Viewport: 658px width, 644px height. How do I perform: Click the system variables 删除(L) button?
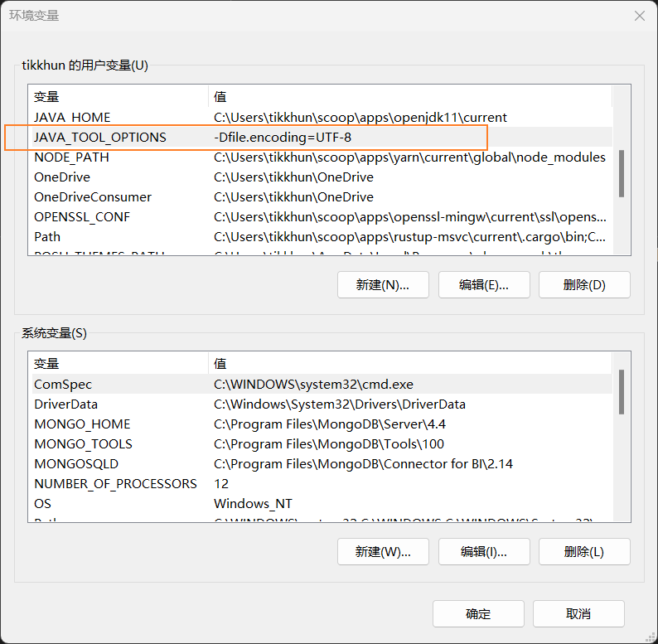tap(584, 552)
